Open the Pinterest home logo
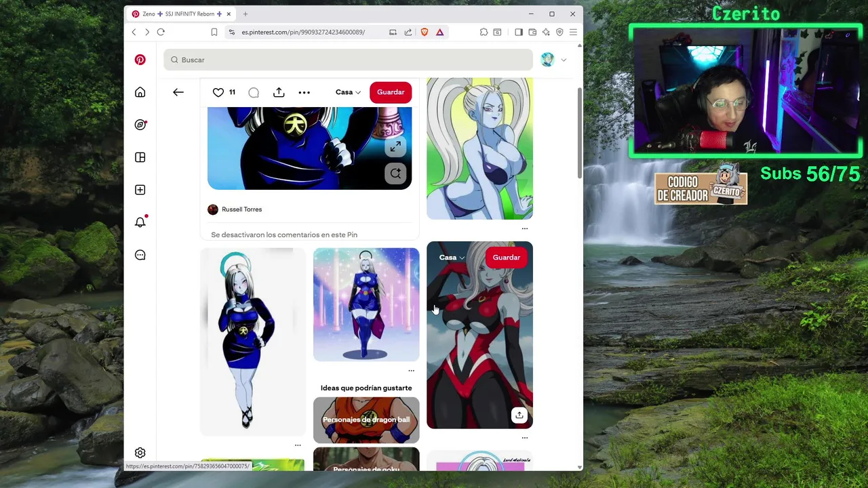The width and height of the screenshot is (868, 488). pos(140,60)
